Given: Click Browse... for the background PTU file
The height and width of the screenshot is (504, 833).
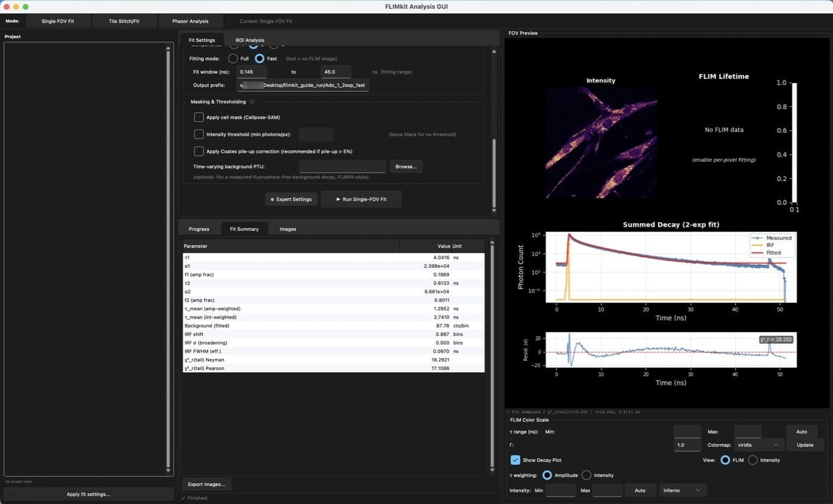Looking at the screenshot, I should 406,166.
